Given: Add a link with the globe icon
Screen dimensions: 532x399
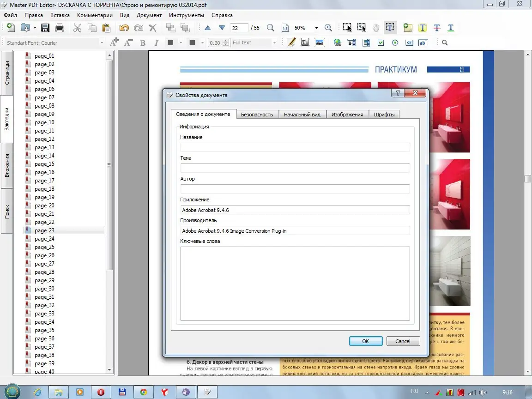Looking at the screenshot, I should tap(337, 43).
